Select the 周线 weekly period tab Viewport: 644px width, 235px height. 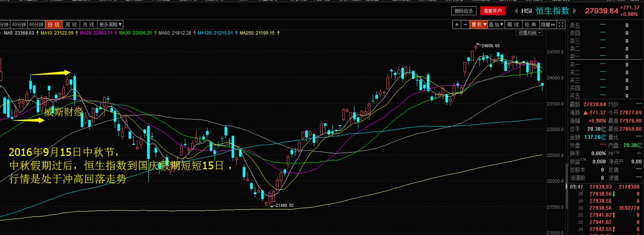pyautogui.click(x=71, y=24)
